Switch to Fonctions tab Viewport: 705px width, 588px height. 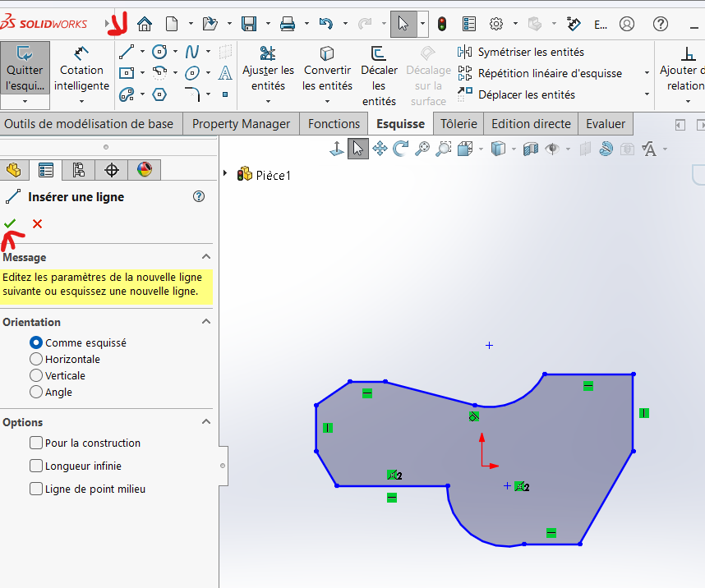334,124
